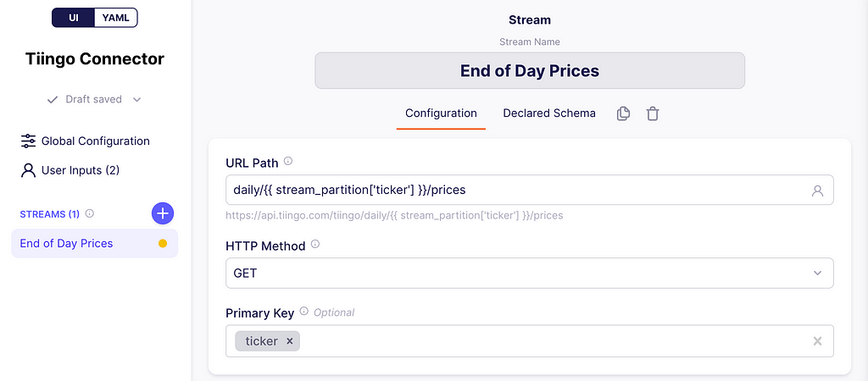
Task: Click the duplicate stream copy icon
Action: tap(623, 113)
